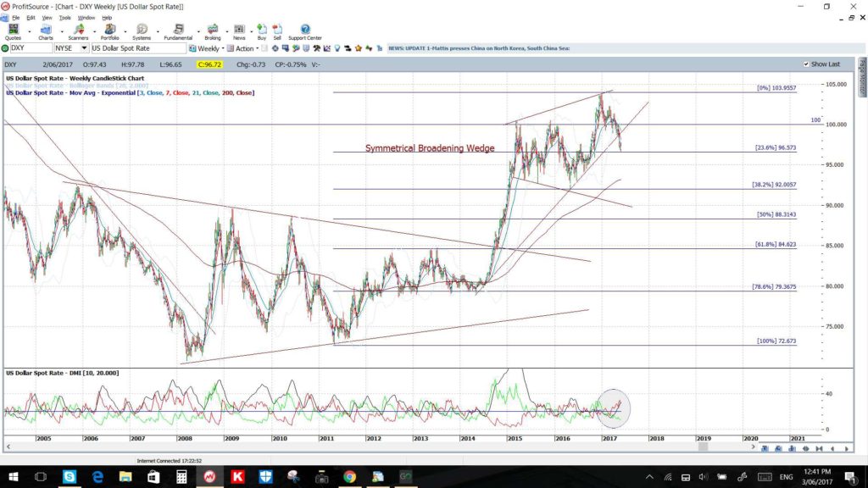868x488 pixels.
Task: Open the Portfolio icon
Action: tap(109, 32)
